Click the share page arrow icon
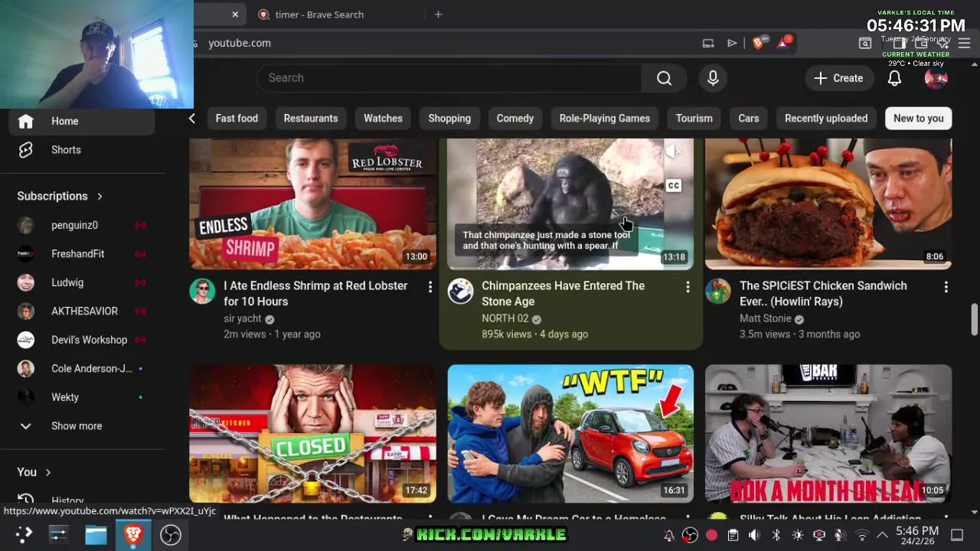980x551 pixels. click(x=732, y=43)
